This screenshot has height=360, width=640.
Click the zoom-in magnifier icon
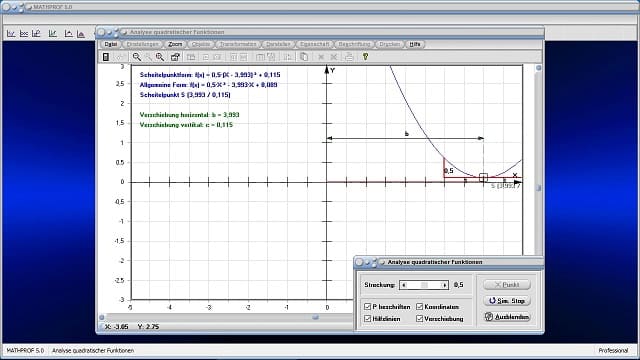[160, 57]
